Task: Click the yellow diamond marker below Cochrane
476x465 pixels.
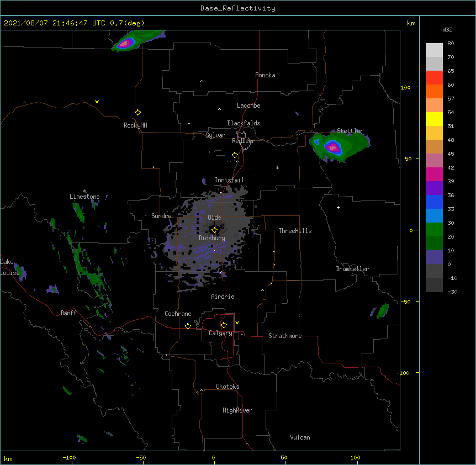Action: click(x=188, y=326)
